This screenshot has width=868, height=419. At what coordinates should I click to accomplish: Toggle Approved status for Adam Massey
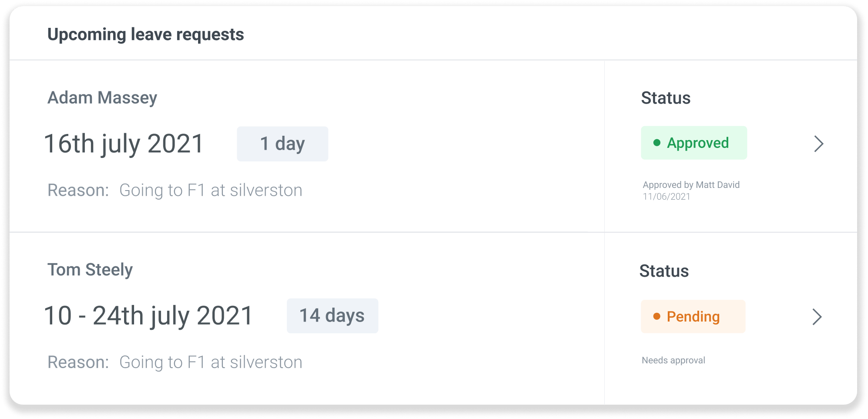694,142
